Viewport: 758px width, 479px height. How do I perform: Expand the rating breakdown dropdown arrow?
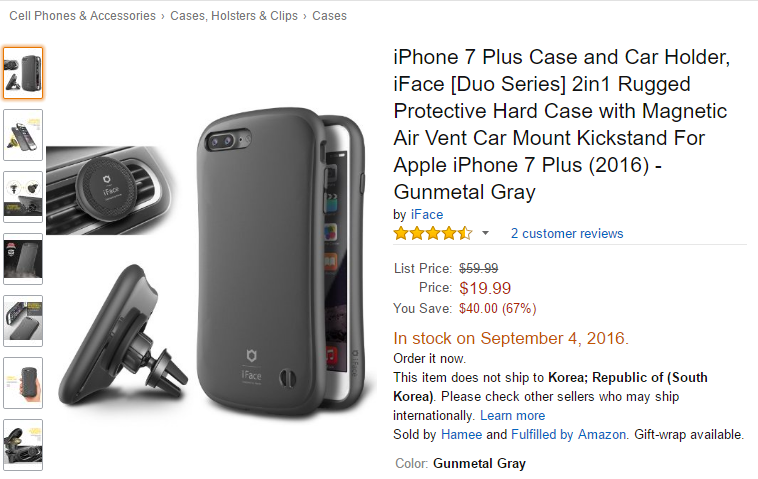(x=486, y=234)
